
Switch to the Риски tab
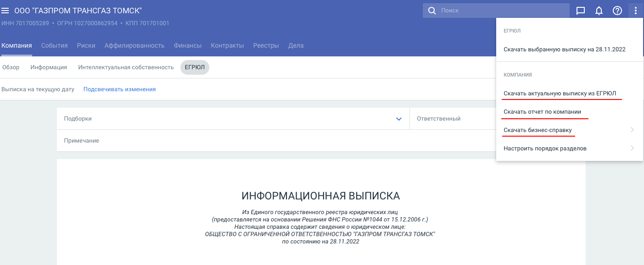(x=86, y=45)
